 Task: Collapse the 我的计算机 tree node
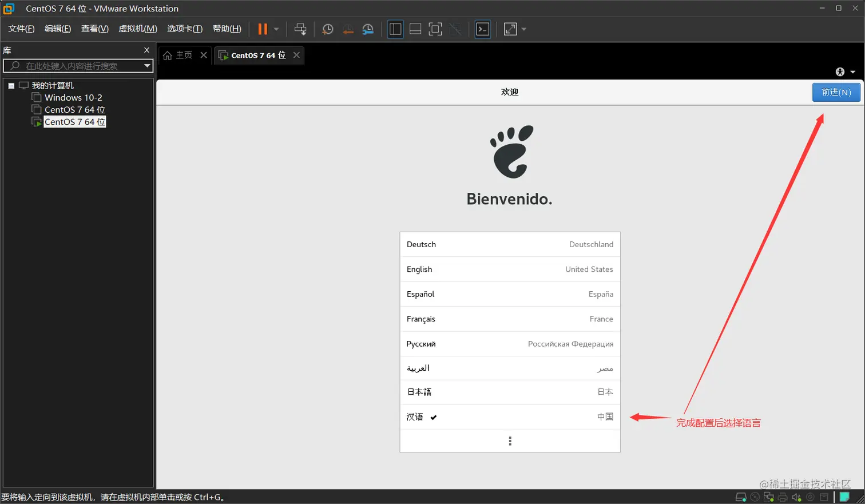pyautogui.click(x=11, y=86)
